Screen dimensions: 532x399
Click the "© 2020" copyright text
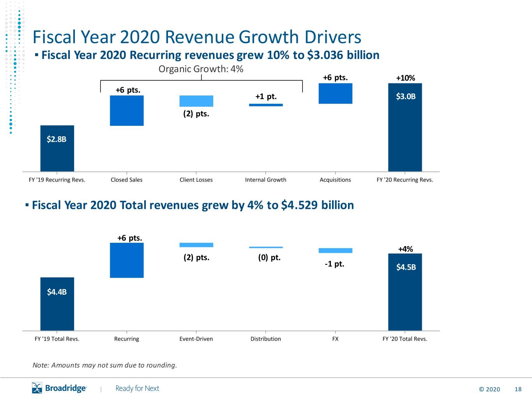[x=489, y=389]
